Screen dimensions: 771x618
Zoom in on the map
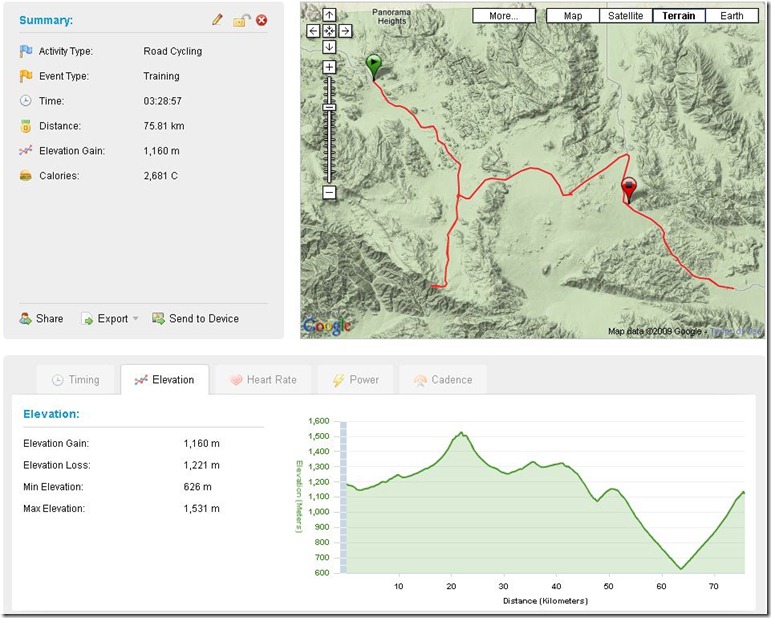click(329, 67)
